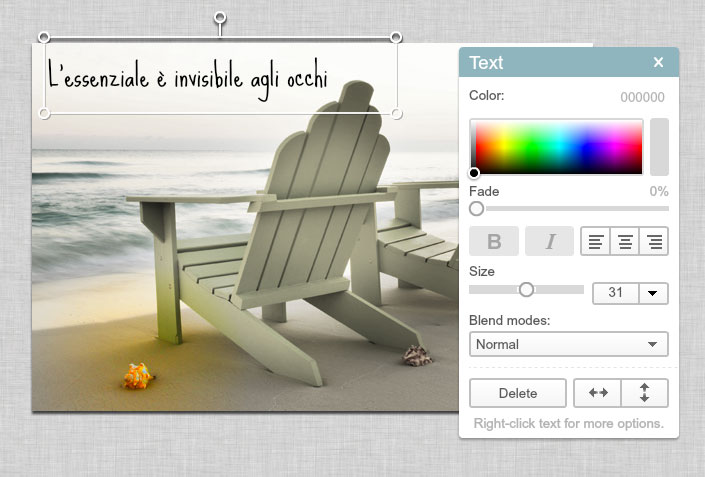Click the hex color value 000000
This screenshot has height=477, width=705.
point(642,98)
